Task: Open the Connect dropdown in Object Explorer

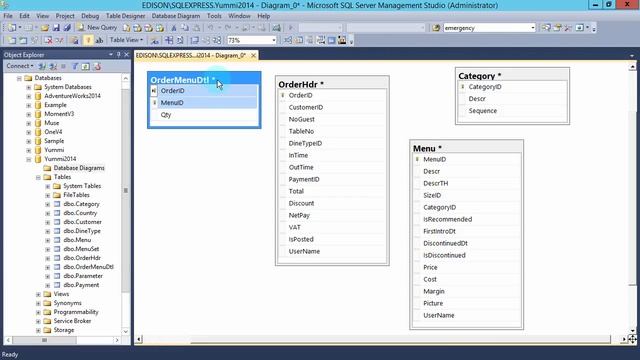Action: [20, 66]
